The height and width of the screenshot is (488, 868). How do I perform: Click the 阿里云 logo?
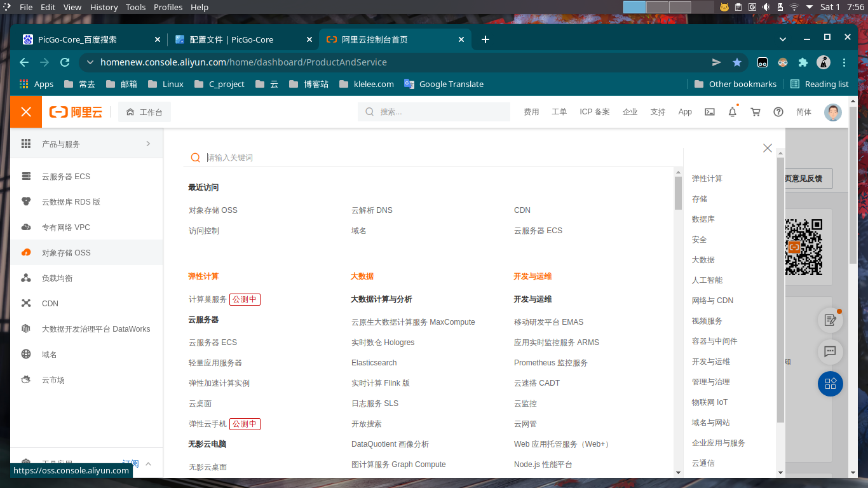coord(76,112)
